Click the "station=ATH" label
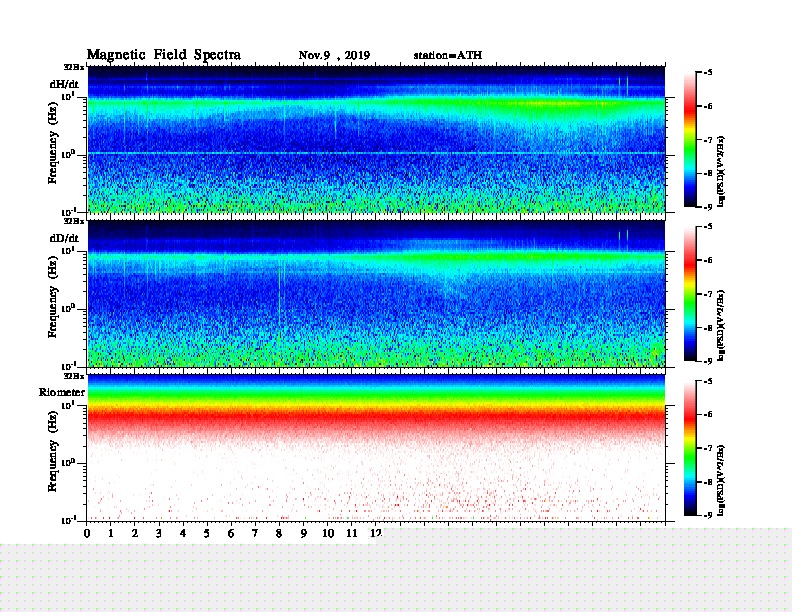The height and width of the screenshot is (612, 792). pyautogui.click(x=448, y=55)
